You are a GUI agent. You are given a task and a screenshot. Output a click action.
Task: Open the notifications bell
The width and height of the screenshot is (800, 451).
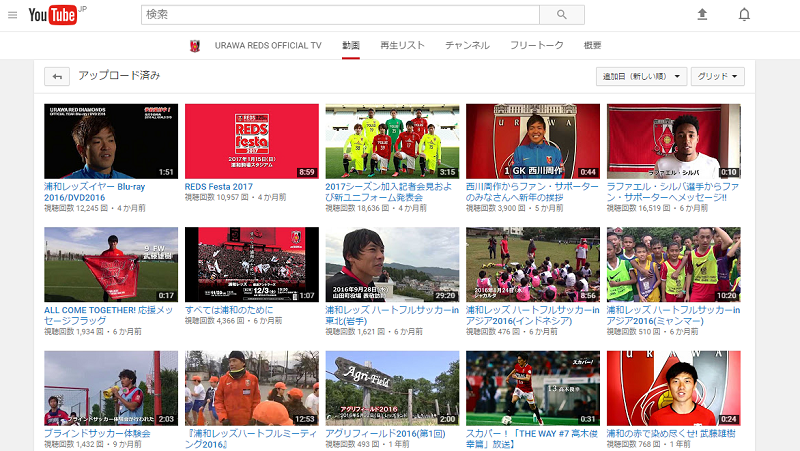(x=744, y=15)
